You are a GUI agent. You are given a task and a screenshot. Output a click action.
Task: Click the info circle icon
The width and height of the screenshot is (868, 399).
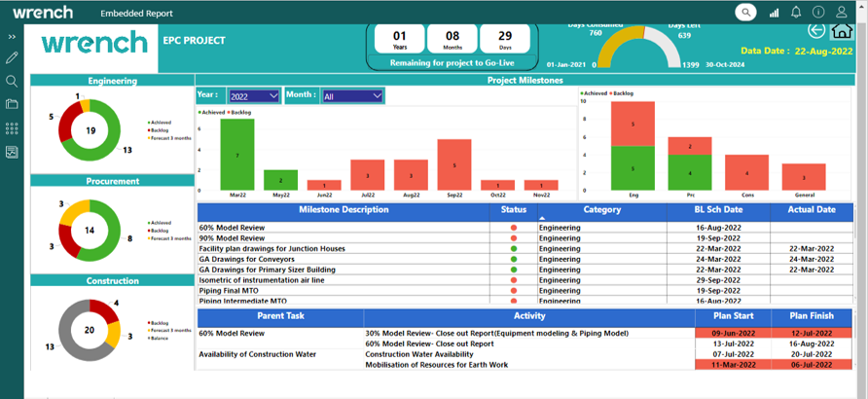pos(818,13)
